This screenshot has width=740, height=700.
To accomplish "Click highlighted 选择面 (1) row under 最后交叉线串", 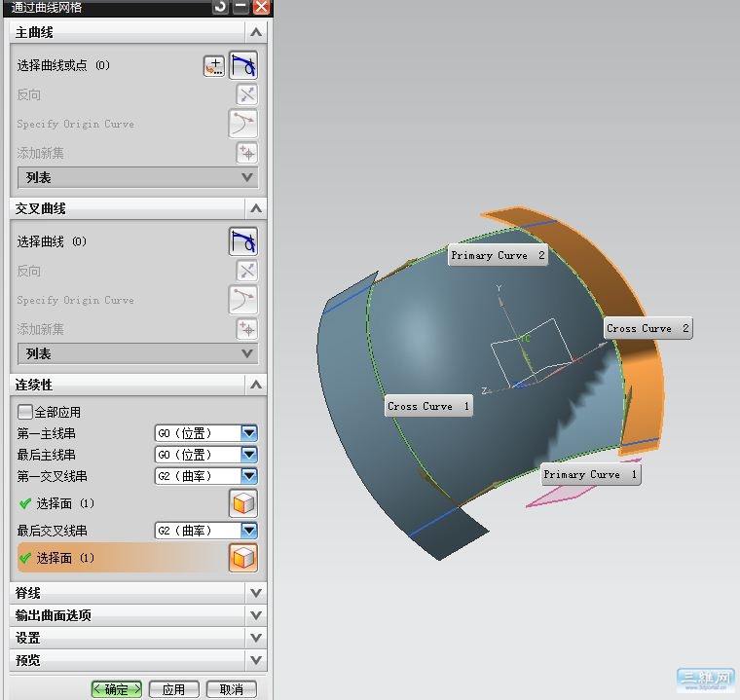I will pyautogui.click(x=138, y=558).
